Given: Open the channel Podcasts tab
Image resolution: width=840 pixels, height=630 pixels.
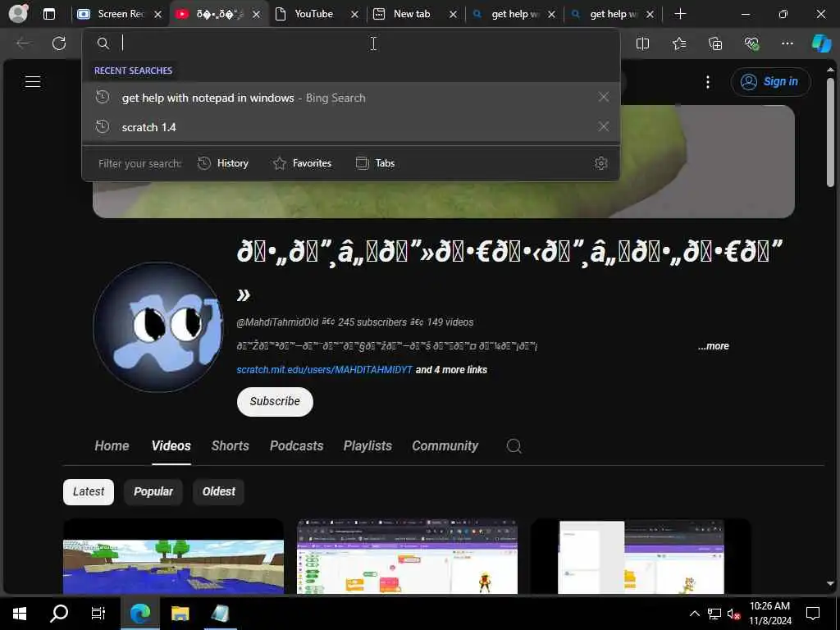Looking at the screenshot, I should pyautogui.click(x=296, y=445).
